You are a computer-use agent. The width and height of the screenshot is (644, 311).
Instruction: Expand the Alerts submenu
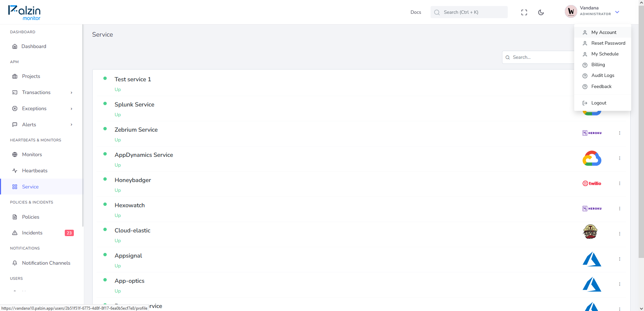(x=42, y=125)
